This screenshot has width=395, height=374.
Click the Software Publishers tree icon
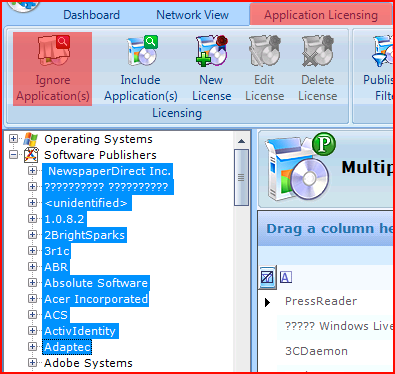pos(31,155)
